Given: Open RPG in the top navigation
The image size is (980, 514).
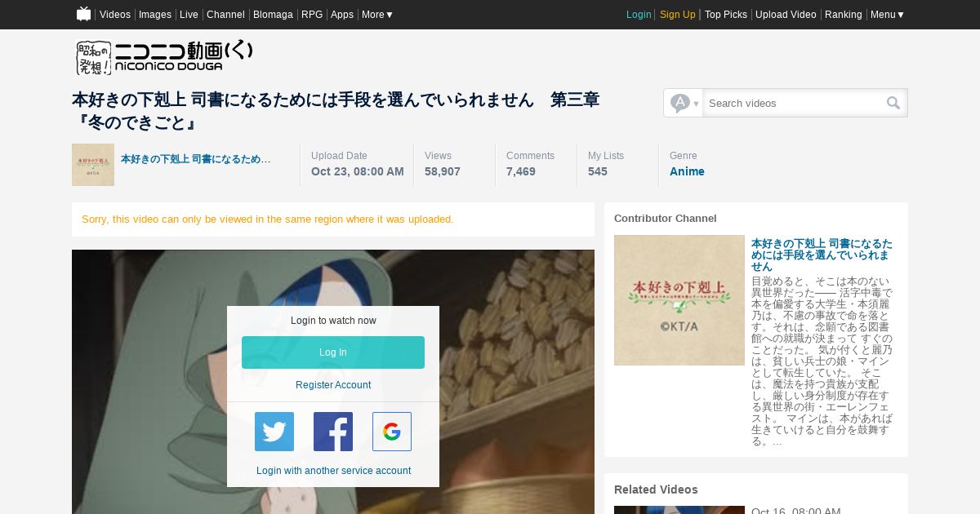Looking at the screenshot, I should (312, 15).
